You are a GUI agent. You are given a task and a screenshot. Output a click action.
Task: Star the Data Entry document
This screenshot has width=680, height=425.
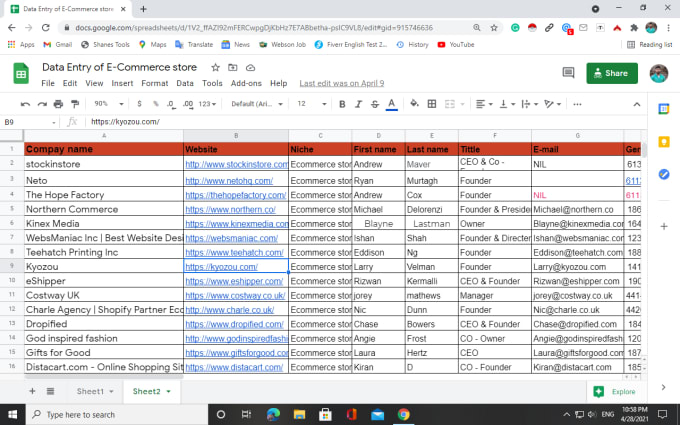215,68
